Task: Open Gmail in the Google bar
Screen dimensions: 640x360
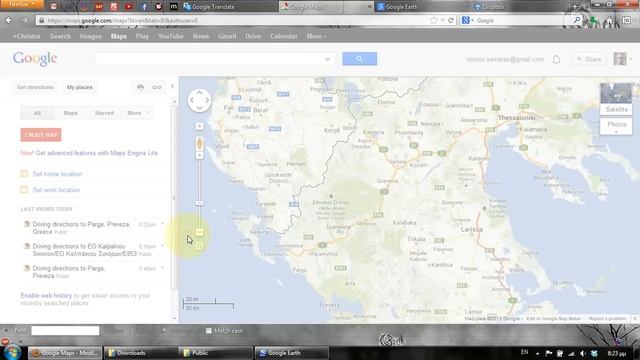Action: 227,36
